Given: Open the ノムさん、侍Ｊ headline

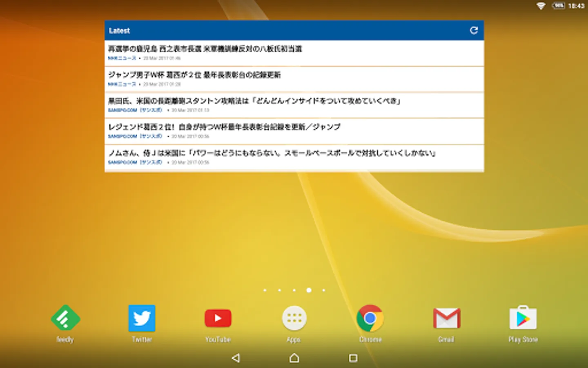Looking at the screenshot, I should (x=294, y=157).
